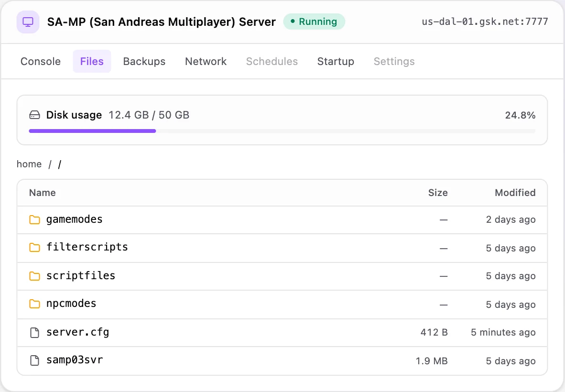This screenshot has width=565, height=392.
Task: Click the scriptfiles folder icon
Action: 34,276
